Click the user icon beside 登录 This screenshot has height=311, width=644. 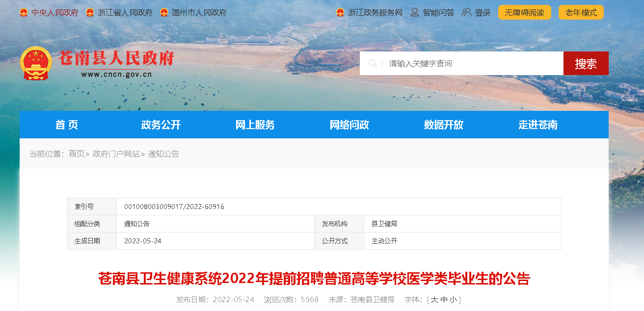(x=467, y=12)
